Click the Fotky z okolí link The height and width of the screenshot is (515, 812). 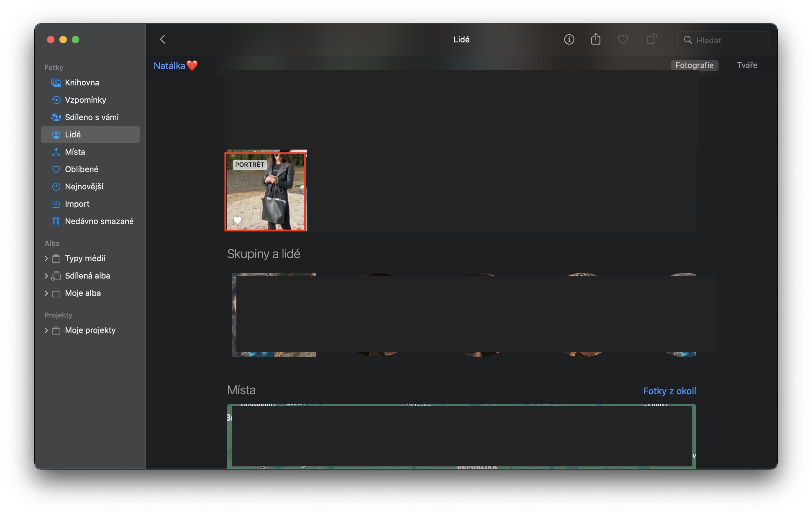coord(669,391)
